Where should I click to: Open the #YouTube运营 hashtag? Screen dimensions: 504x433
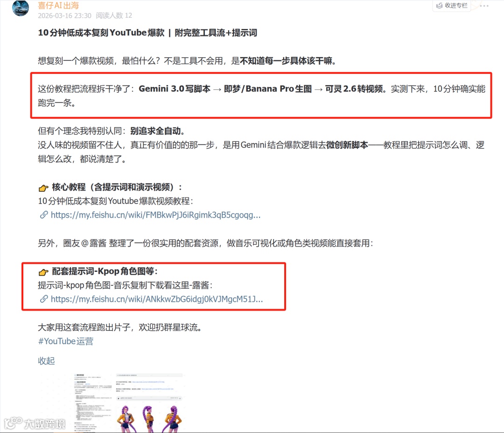[66, 341]
